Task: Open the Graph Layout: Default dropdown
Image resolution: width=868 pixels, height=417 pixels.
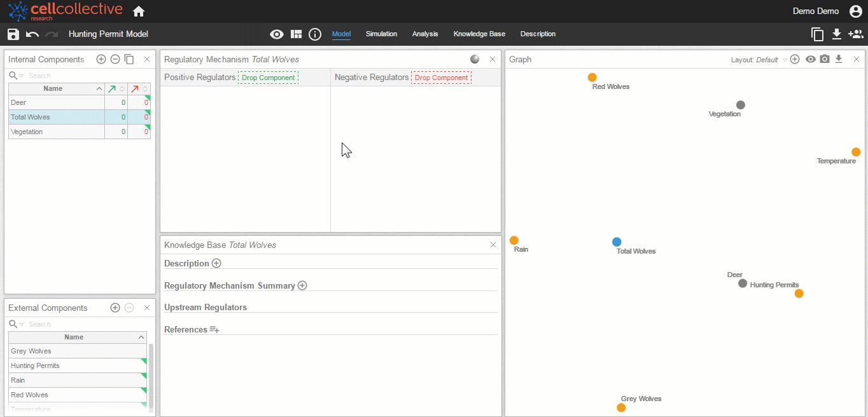Action: tap(759, 60)
